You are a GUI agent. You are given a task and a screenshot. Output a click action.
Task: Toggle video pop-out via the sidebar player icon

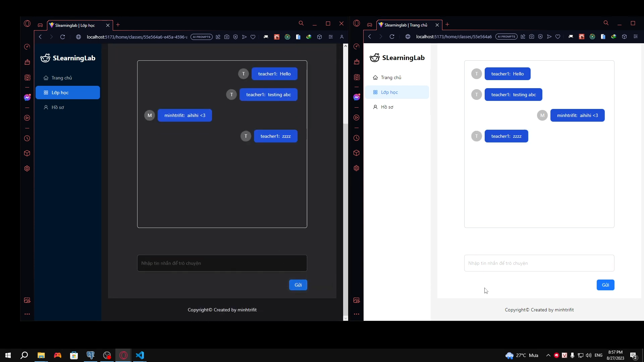(27, 118)
